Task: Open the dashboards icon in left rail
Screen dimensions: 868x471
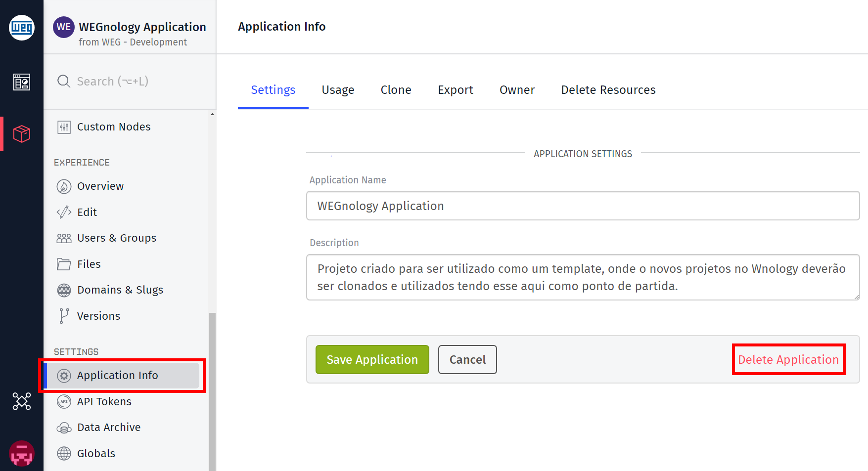Action: (x=22, y=82)
